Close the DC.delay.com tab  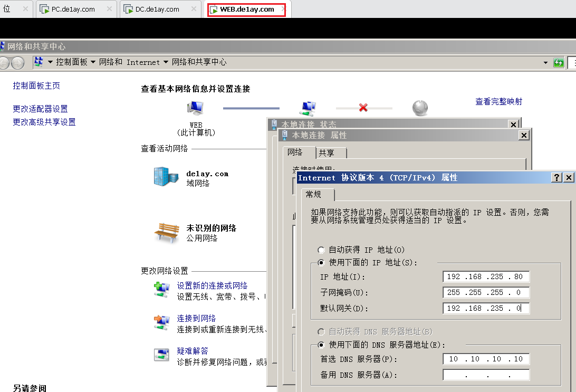point(194,9)
